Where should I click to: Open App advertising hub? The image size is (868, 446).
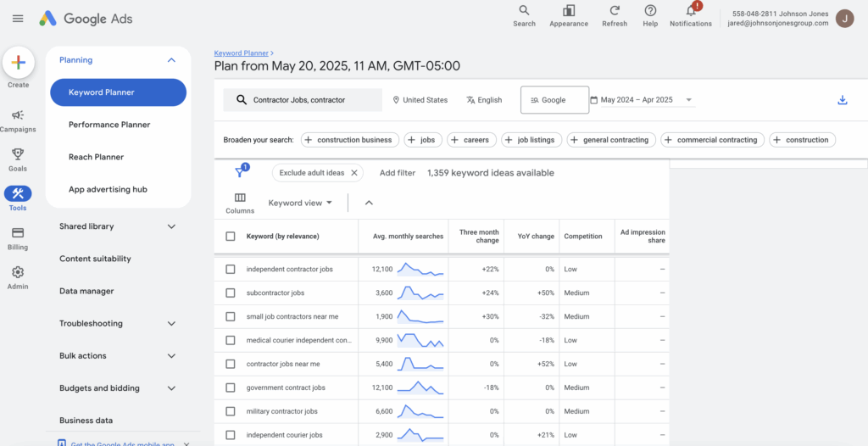[x=108, y=189]
